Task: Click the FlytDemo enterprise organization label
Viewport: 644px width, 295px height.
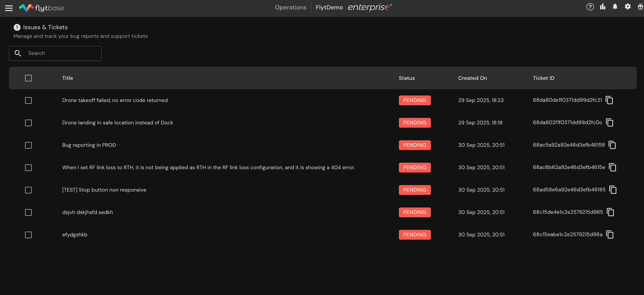Action: [354, 7]
